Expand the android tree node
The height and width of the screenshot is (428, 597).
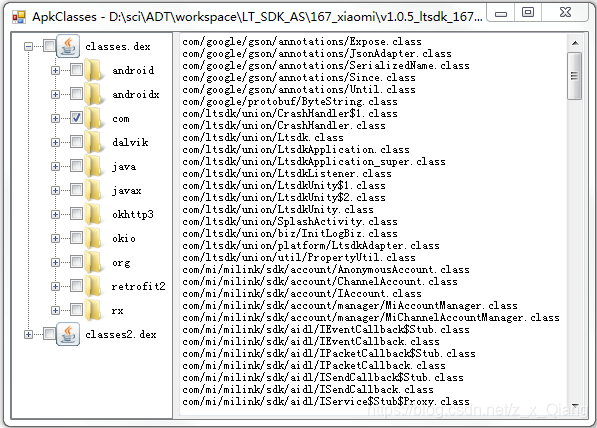tap(55, 70)
